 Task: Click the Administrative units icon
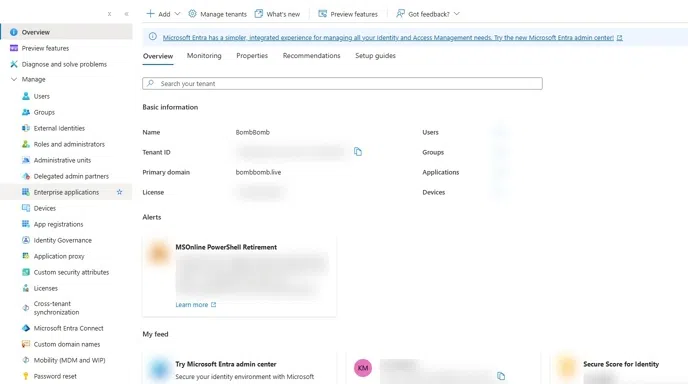point(26,160)
